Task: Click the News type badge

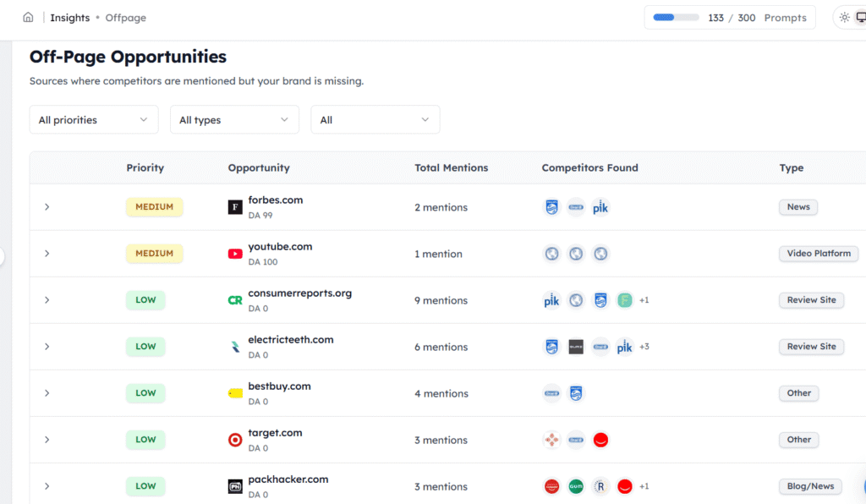Action: pos(797,206)
